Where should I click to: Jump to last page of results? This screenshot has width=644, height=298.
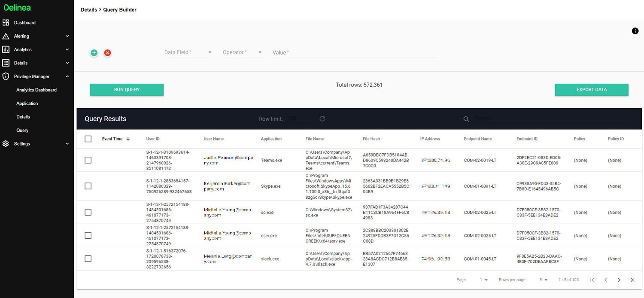[632, 280]
